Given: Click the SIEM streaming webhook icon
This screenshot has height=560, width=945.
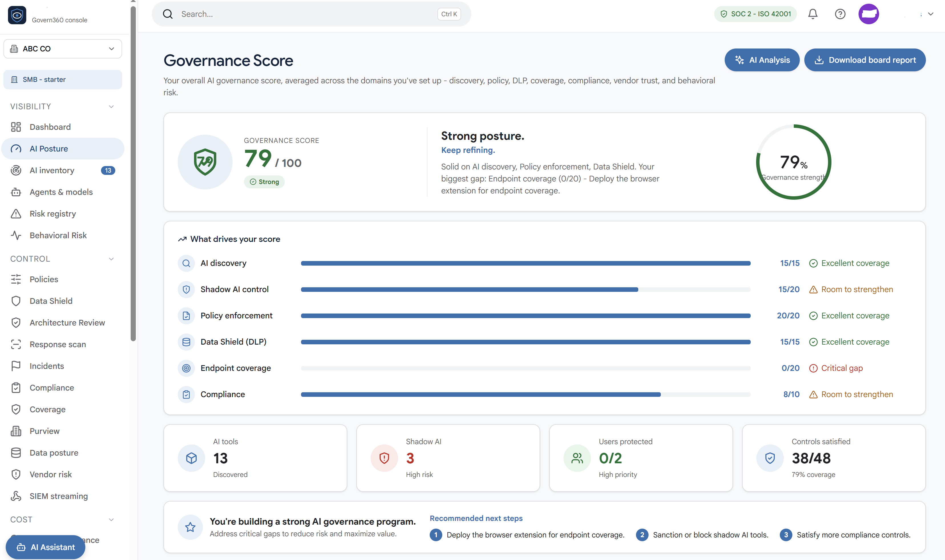Looking at the screenshot, I should tap(16, 496).
